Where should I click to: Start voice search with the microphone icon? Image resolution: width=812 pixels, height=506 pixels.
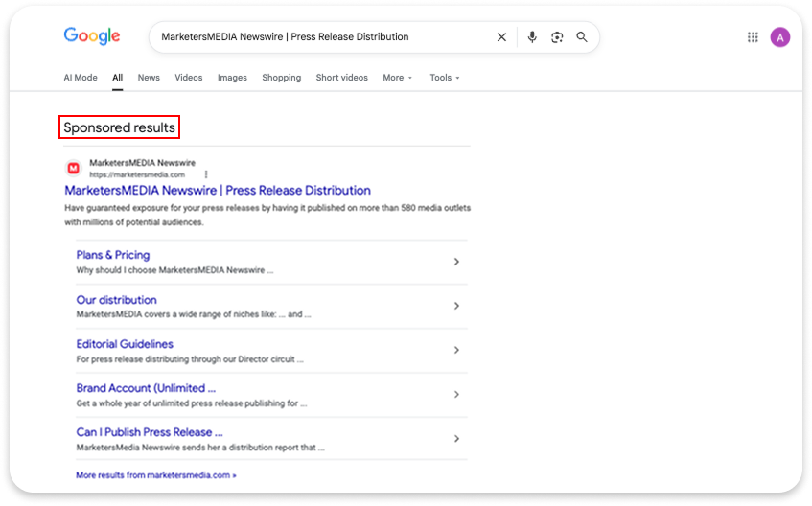pyautogui.click(x=532, y=37)
